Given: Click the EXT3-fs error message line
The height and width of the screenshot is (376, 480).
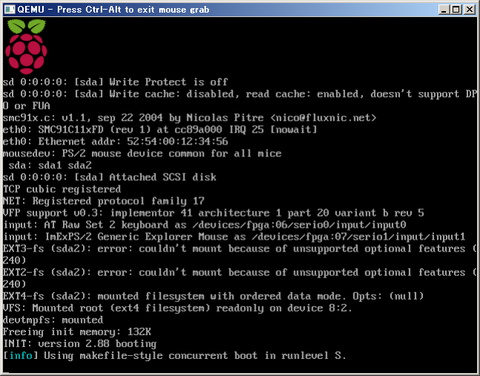Looking at the screenshot, I should (240, 254).
